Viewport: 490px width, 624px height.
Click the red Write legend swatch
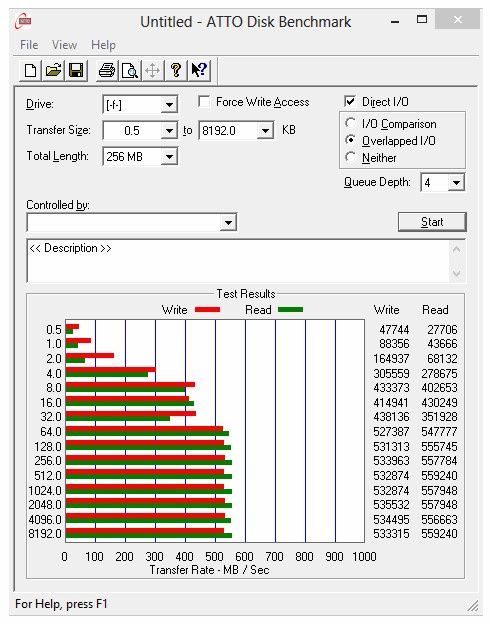(x=207, y=310)
